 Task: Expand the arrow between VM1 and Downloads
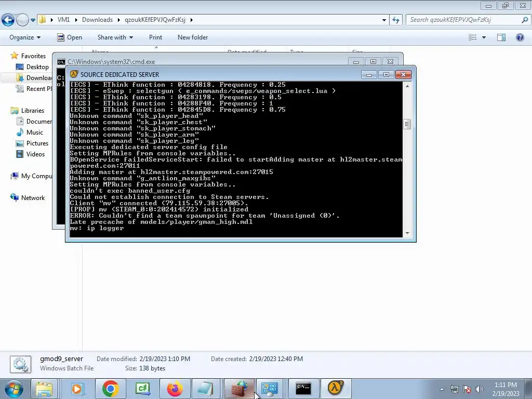click(x=76, y=20)
